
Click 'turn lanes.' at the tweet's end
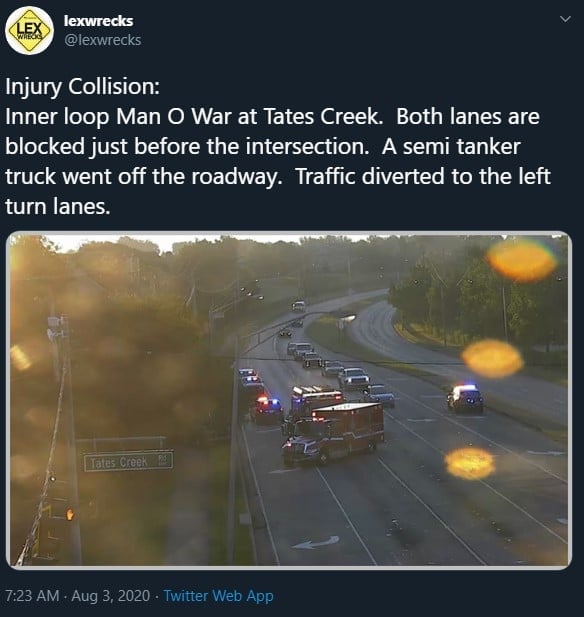(x=57, y=206)
